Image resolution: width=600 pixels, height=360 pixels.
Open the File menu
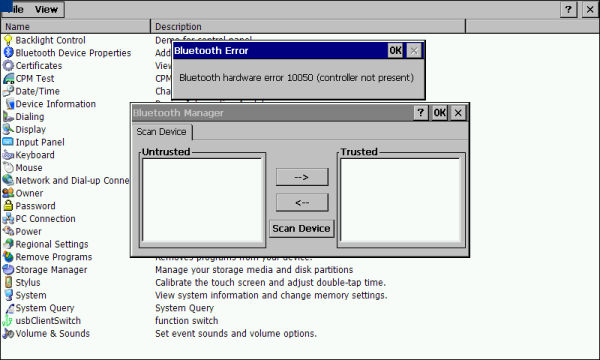pos(15,10)
